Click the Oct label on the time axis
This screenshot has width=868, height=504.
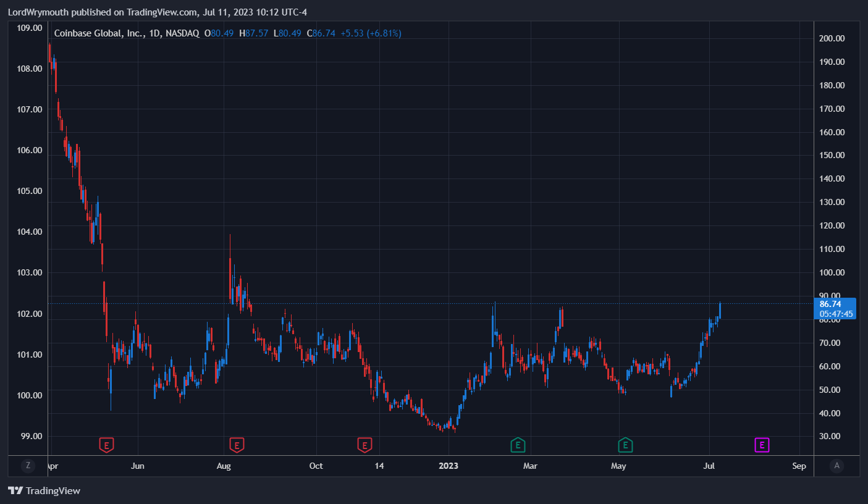[x=316, y=466]
